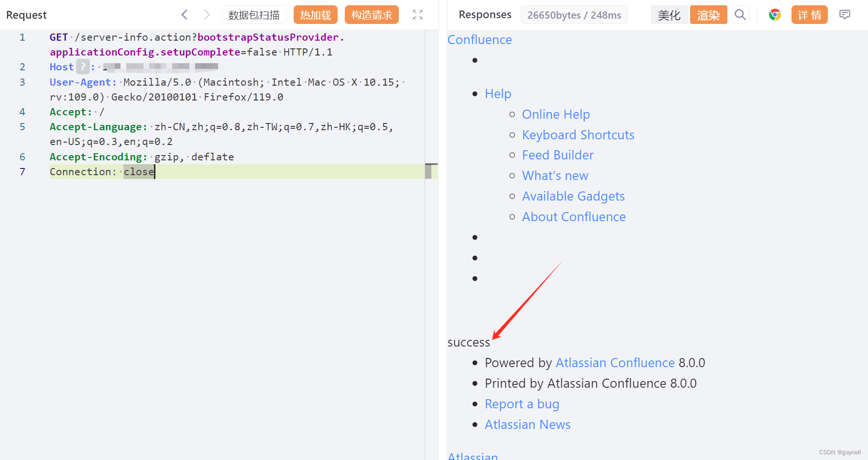This screenshot has width=868, height=460.
Task: Go to next request with right chevron
Action: pos(207,15)
